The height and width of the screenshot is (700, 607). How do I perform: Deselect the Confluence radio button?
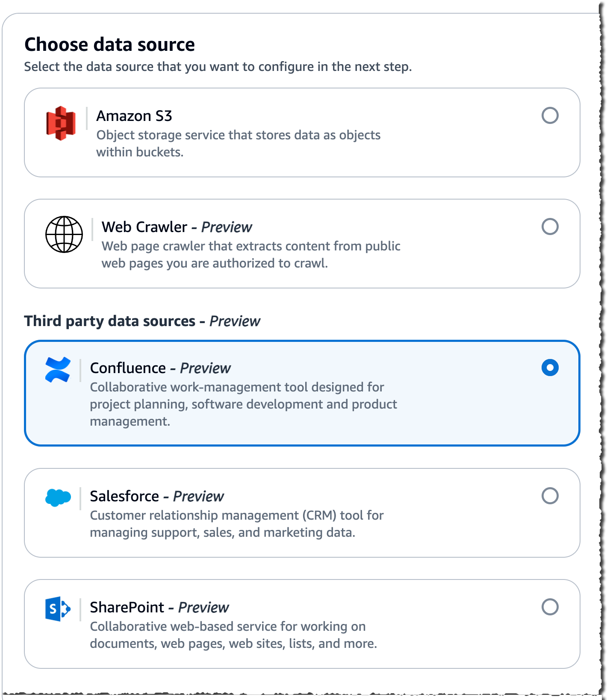pos(550,367)
